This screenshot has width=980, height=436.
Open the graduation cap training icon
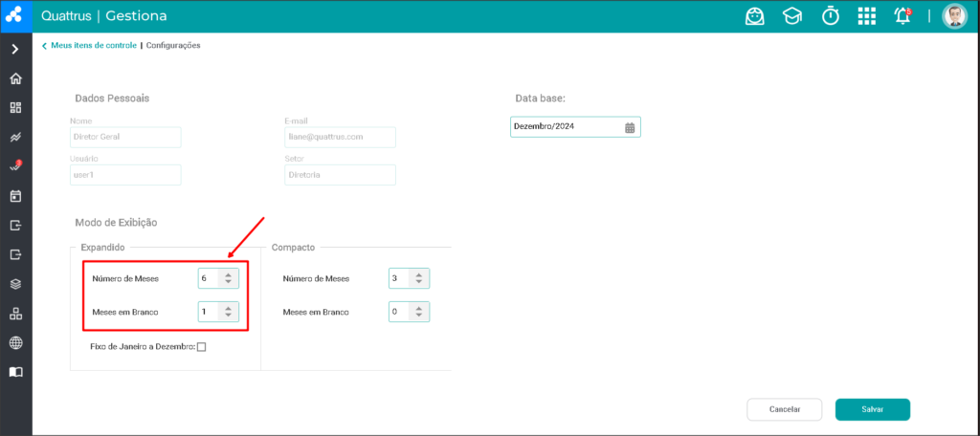[792, 16]
